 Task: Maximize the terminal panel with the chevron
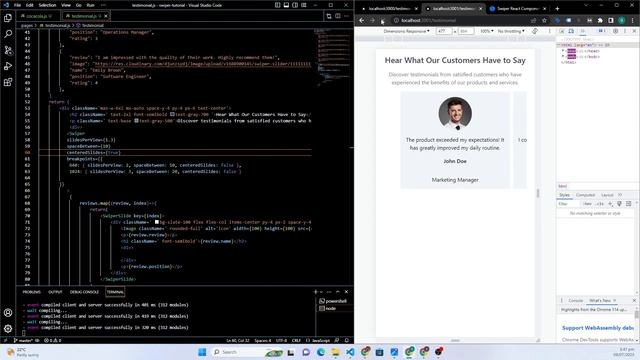(x=338, y=292)
